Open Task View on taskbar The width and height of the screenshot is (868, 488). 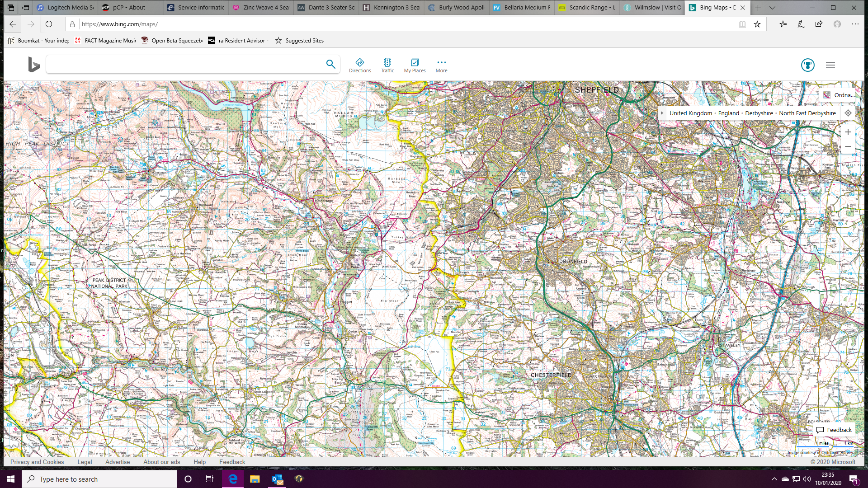(209, 479)
